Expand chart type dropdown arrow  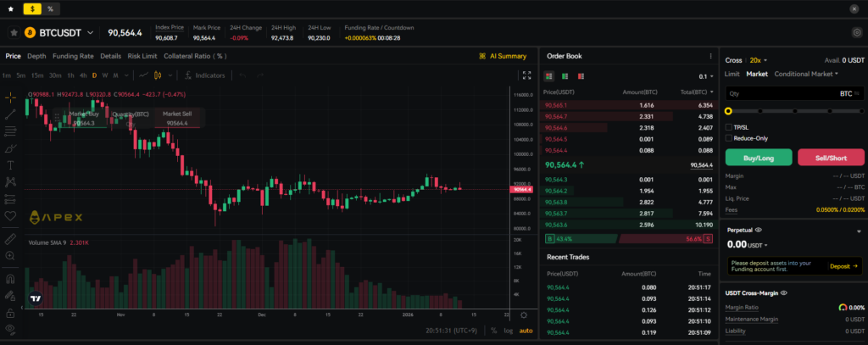(x=170, y=75)
